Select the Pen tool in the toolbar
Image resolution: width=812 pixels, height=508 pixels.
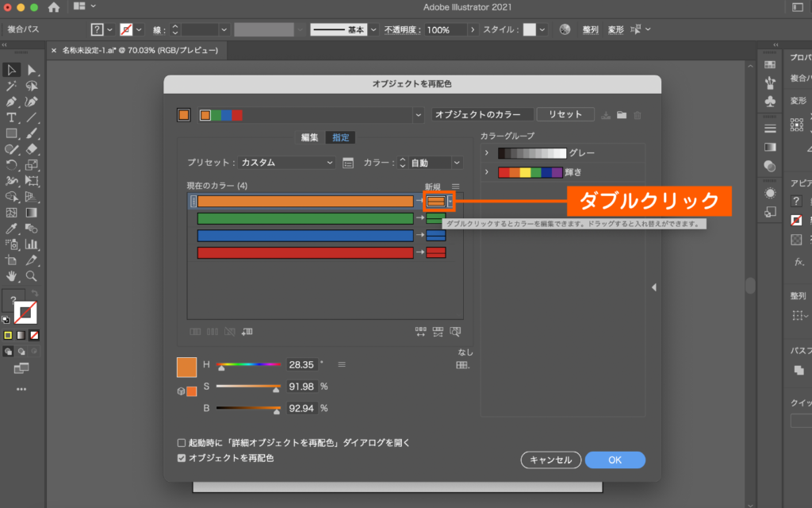click(x=11, y=102)
